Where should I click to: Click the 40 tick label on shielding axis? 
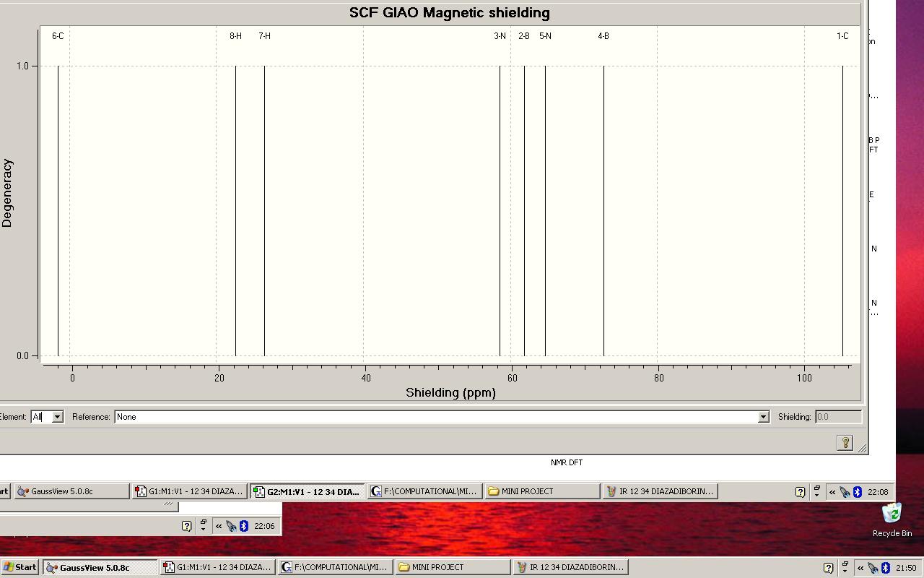coord(366,378)
